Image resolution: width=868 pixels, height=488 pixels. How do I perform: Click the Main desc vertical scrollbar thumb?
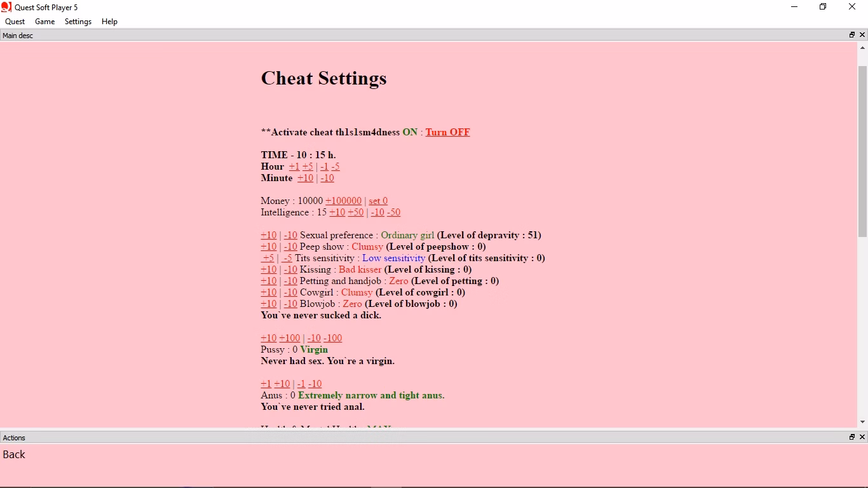point(862,152)
